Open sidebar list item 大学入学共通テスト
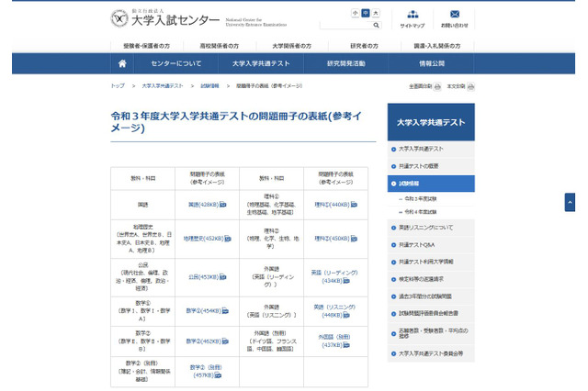 tap(431, 149)
